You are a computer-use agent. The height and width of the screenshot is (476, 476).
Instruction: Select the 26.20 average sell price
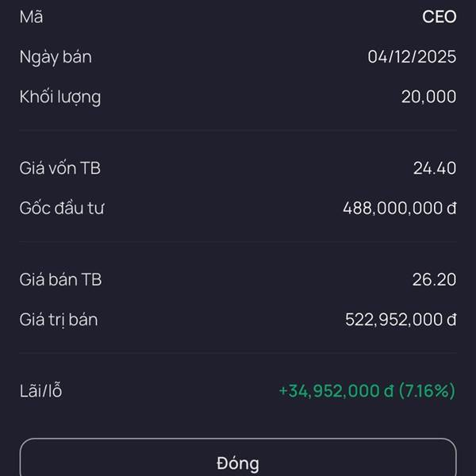click(x=435, y=279)
